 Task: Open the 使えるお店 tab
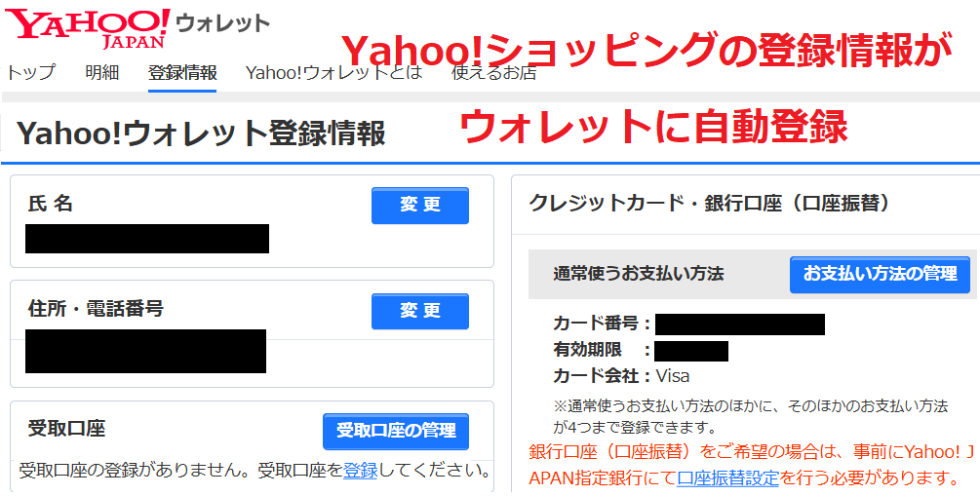493,73
